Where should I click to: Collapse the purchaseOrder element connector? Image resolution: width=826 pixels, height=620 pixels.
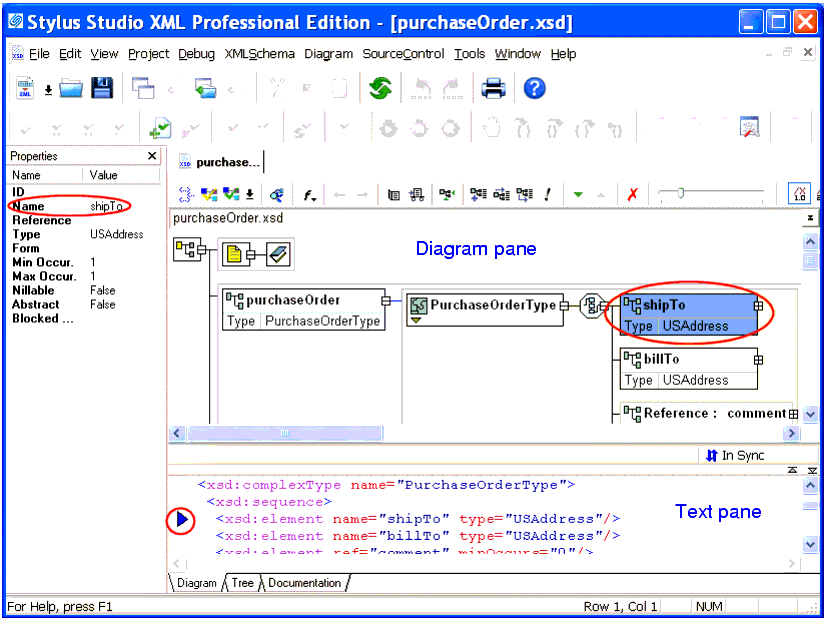386,300
